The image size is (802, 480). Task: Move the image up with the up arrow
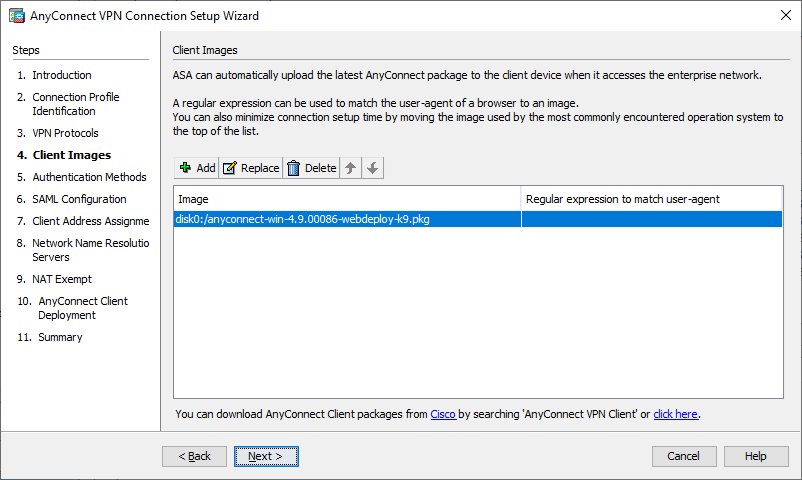click(350, 168)
